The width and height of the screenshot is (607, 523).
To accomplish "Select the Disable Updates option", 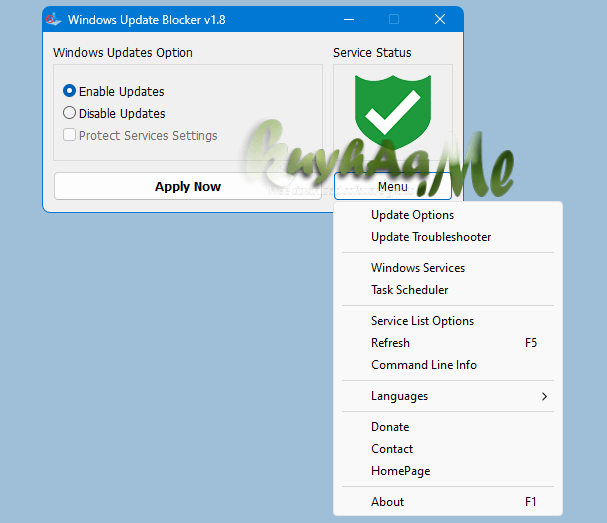I will pos(69,113).
